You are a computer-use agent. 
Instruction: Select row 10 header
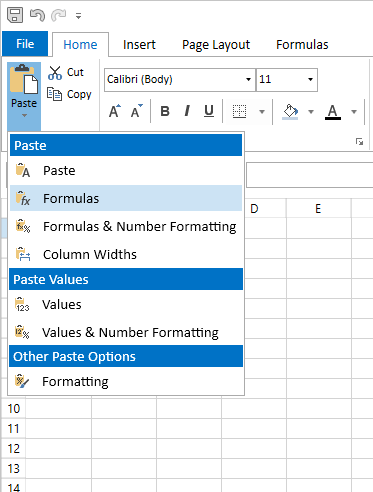point(14,409)
